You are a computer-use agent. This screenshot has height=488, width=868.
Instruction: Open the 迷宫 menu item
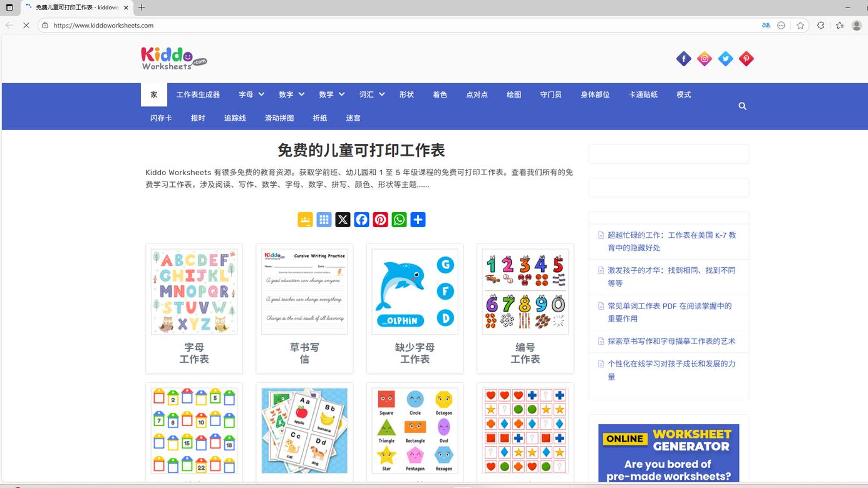(x=353, y=118)
